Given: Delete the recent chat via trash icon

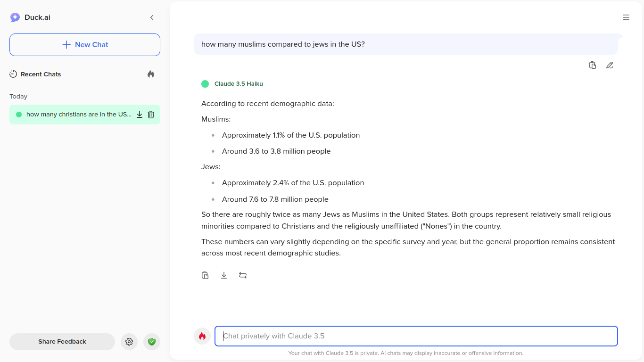Looking at the screenshot, I should coord(151,115).
